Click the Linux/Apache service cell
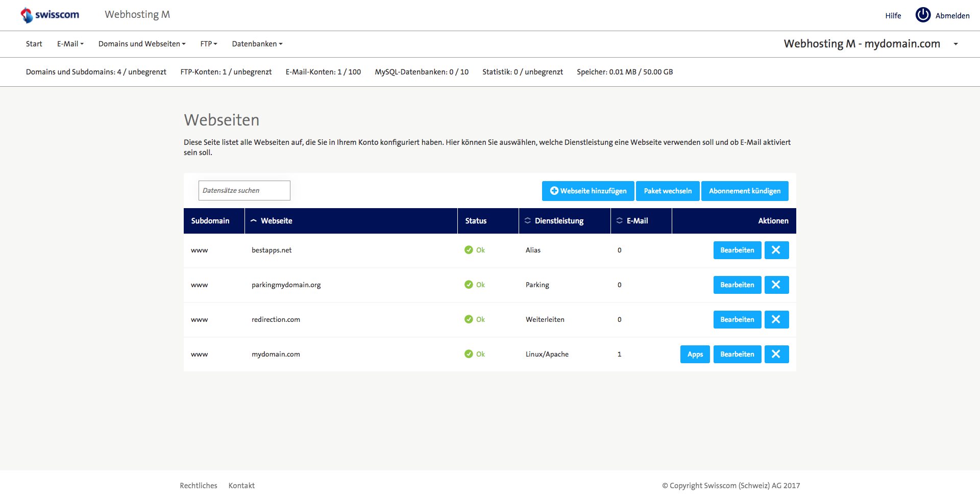This screenshot has width=980, height=504. pyautogui.click(x=547, y=354)
